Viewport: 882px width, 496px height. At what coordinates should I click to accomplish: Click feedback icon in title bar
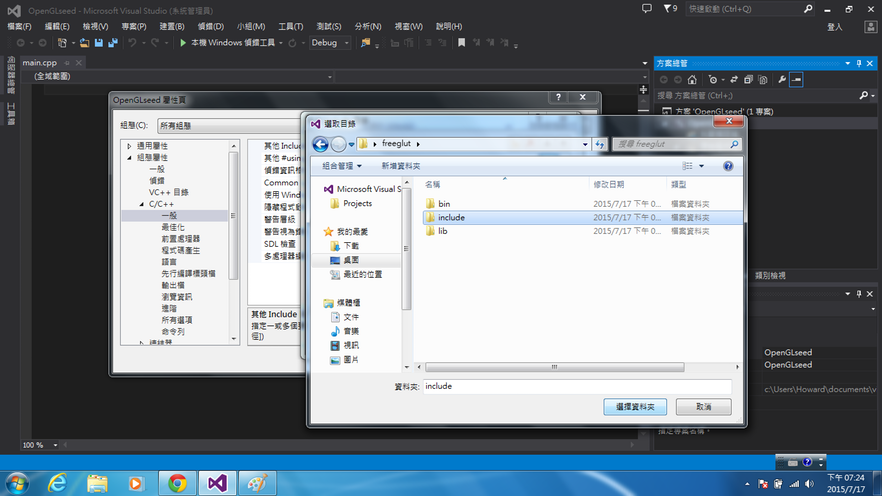pos(647,8)
